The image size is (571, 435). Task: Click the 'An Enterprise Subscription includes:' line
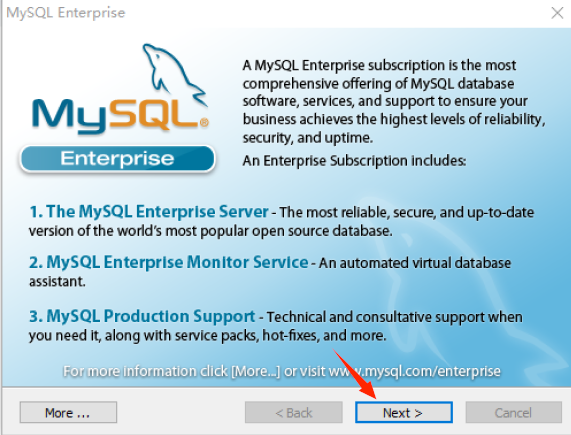(354, 161)
